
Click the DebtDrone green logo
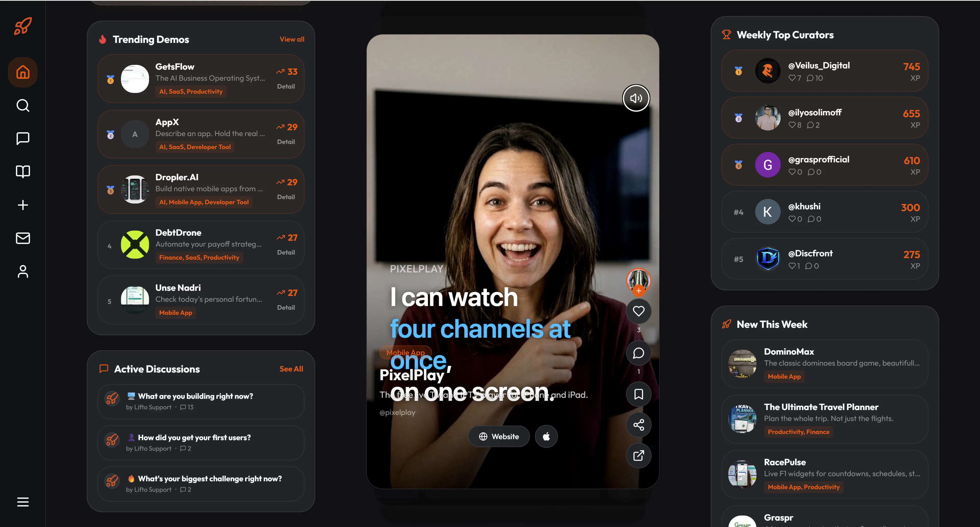(x=135, y=245)
